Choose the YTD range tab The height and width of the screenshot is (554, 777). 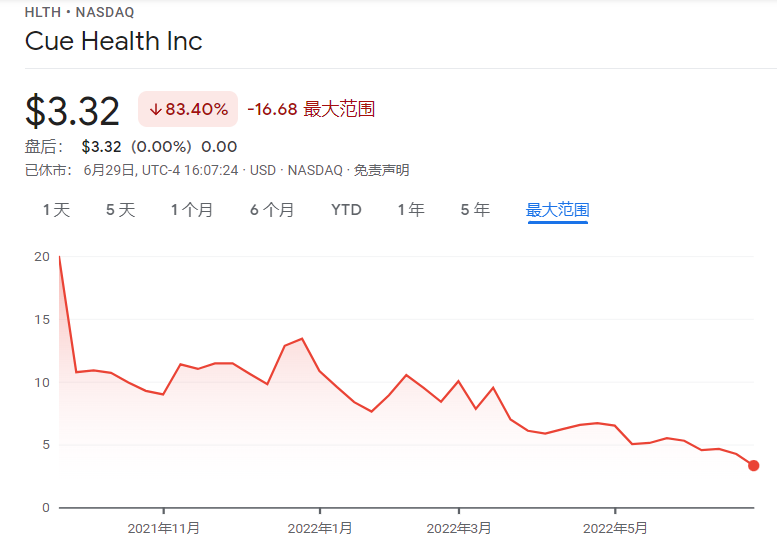pyautogui.click(x=346, y=210)
